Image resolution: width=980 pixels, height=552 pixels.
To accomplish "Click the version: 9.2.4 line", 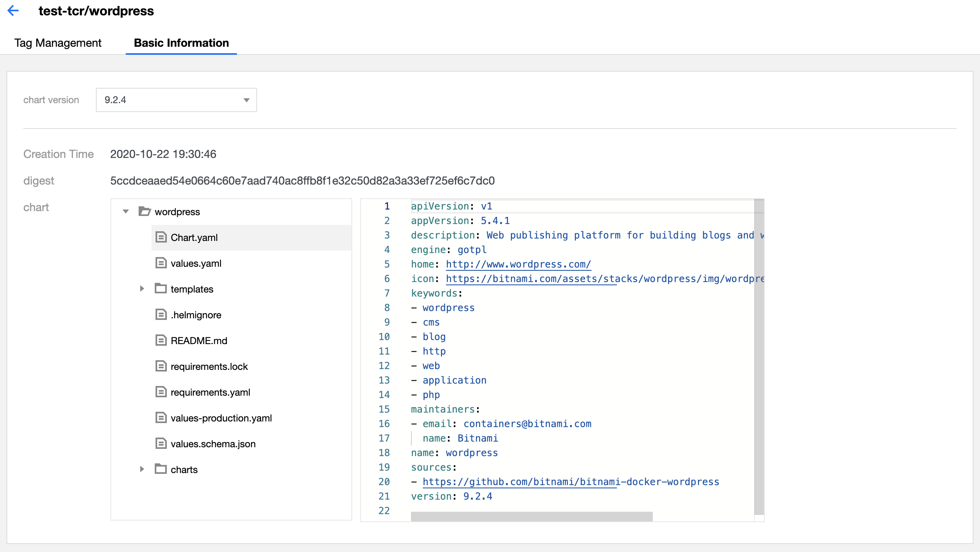I will tap(451, 496).
